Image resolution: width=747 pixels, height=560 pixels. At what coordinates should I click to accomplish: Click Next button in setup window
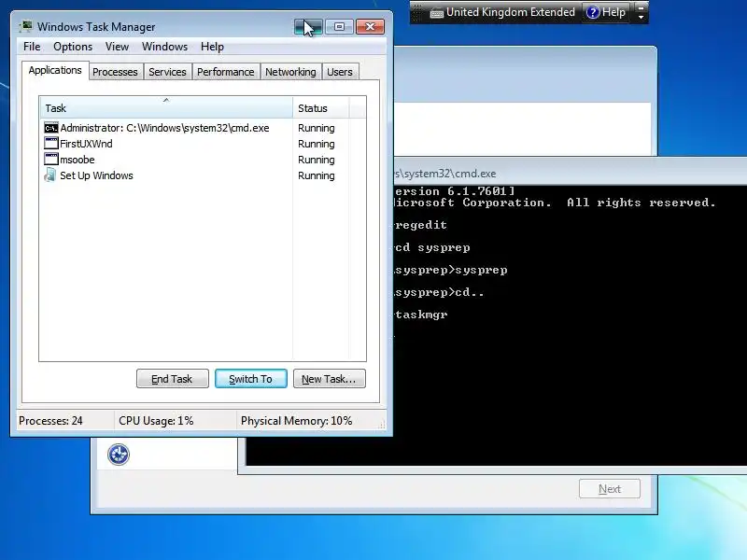[610, 488]
